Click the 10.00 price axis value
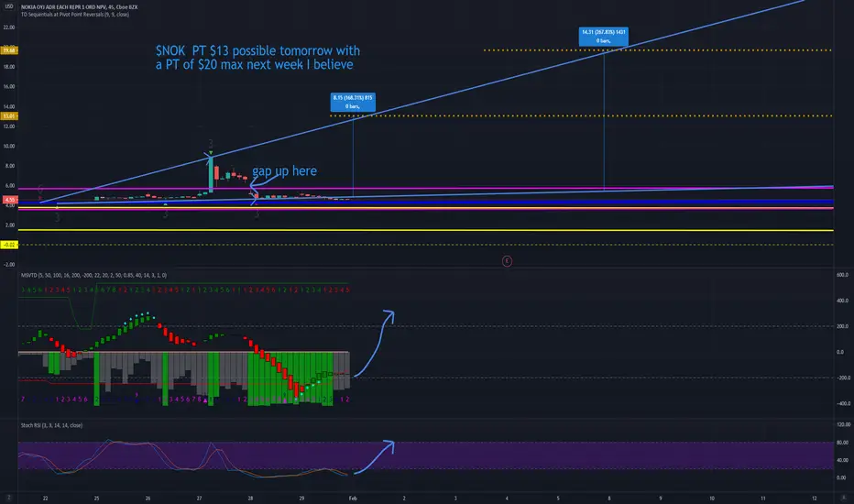 9,146
